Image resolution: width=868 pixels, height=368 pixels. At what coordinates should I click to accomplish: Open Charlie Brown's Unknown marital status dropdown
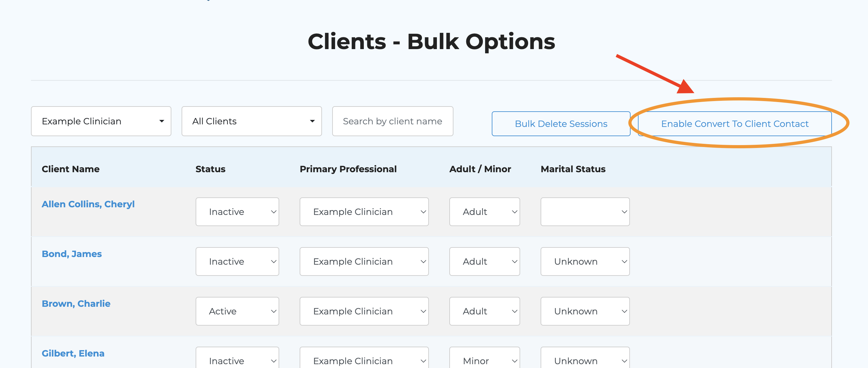click(x=585, y=311)
